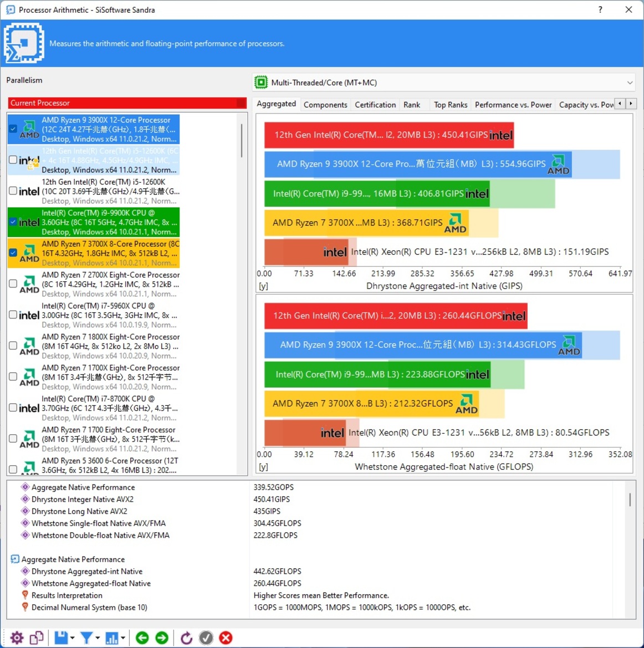Click the red 12th Gen Intel 450.41GIPS bar
Viewport: 644px width, 648px height.
[x=389, y=135]
